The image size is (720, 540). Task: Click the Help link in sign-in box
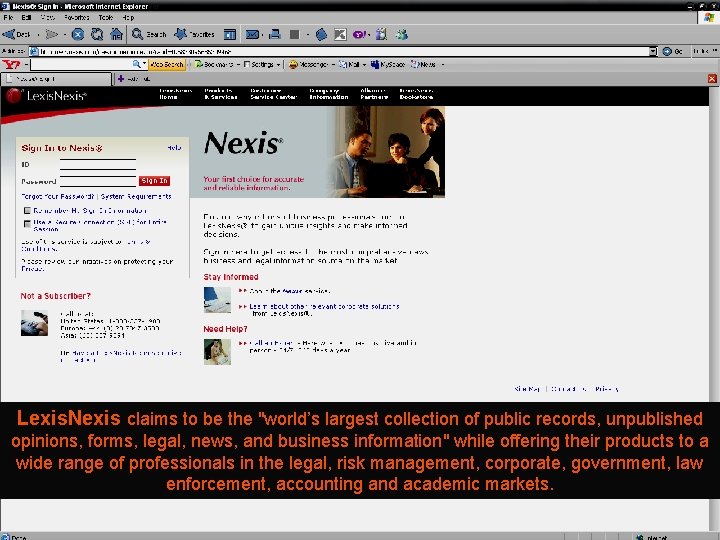pos(174,148)
